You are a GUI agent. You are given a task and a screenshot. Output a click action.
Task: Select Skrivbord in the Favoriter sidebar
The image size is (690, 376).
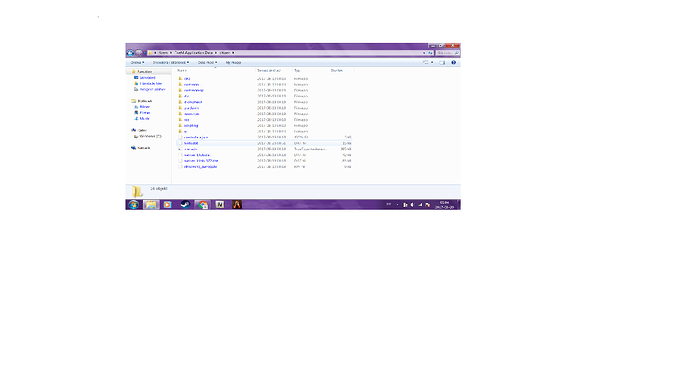[x=147, y=77]
